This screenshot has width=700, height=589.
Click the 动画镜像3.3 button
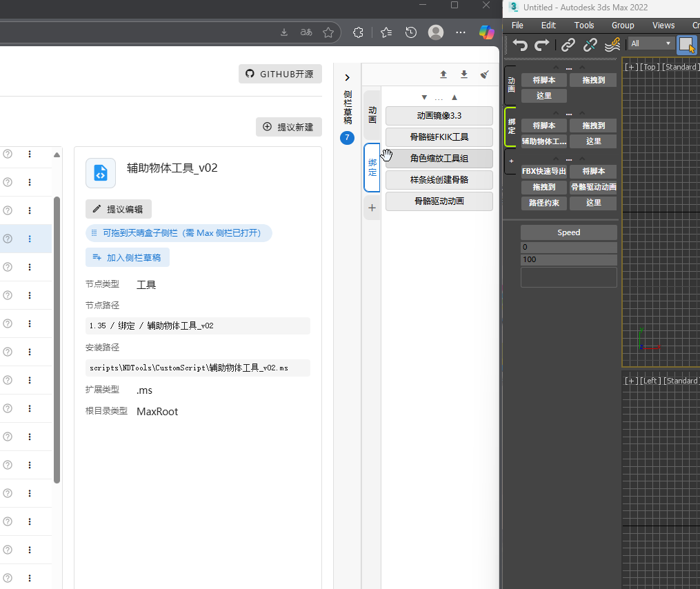tap(439, 116)
